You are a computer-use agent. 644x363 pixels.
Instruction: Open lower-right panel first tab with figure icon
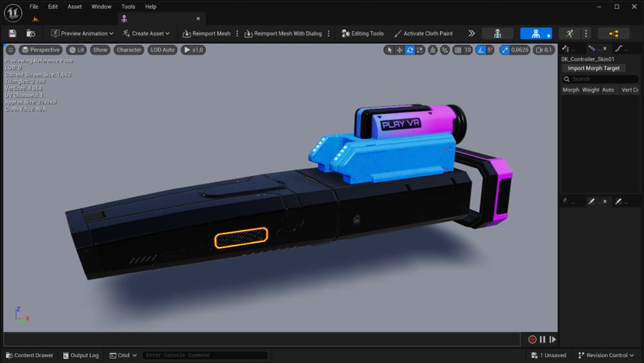(x=570, y=201)
